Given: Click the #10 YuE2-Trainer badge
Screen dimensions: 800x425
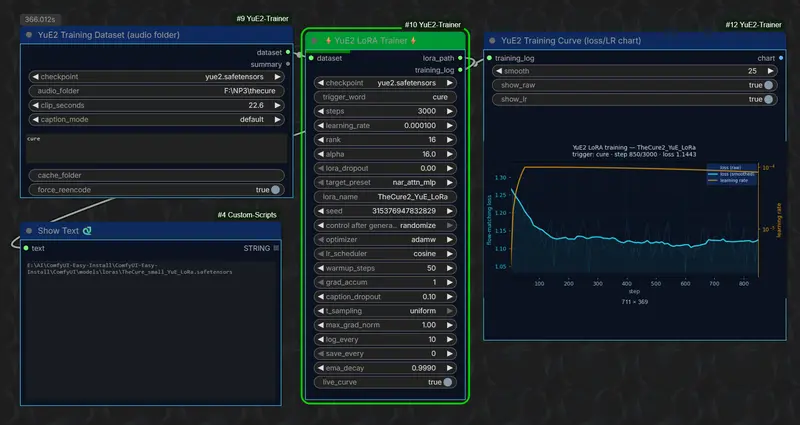Looking at the screenshot, I should point(433,24).
